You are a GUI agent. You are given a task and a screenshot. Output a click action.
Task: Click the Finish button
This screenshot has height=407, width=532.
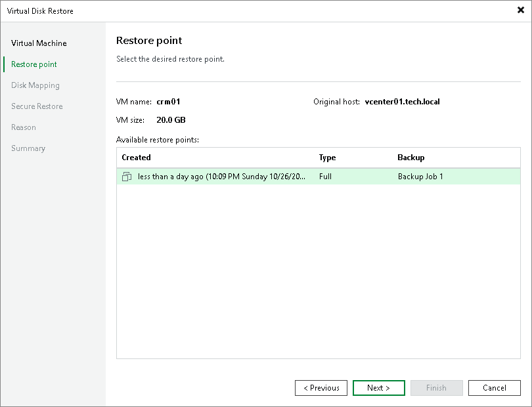436,387
